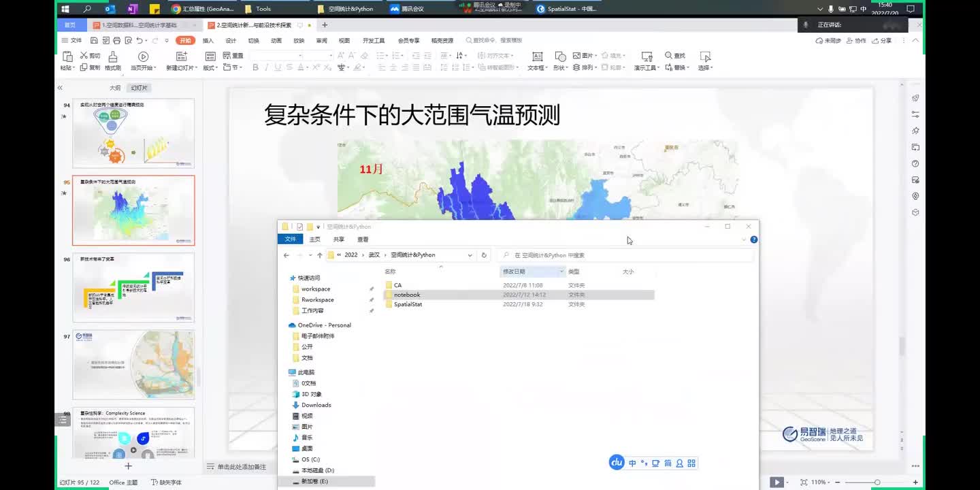The image size is (980, 490).
Task: Open the Section (节) dropdown
Action: (233, 67)
